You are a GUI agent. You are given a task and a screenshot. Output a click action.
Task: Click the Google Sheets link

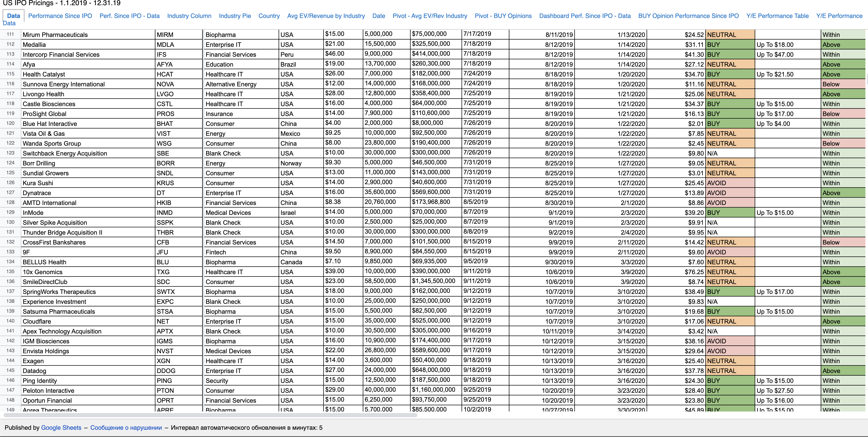point(61,428)
